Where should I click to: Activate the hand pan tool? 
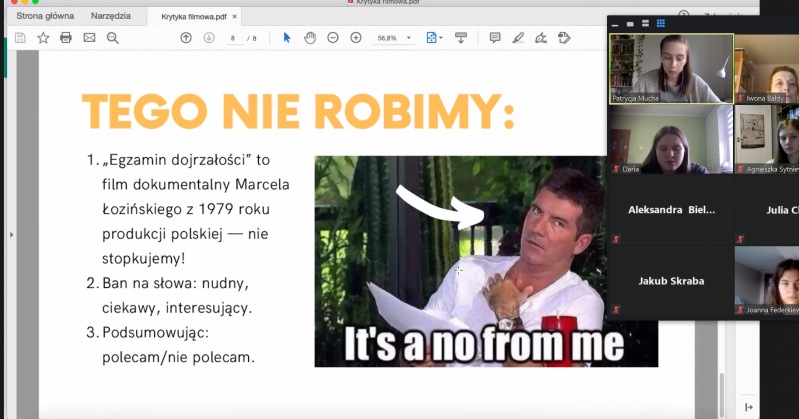click(310, 38)
